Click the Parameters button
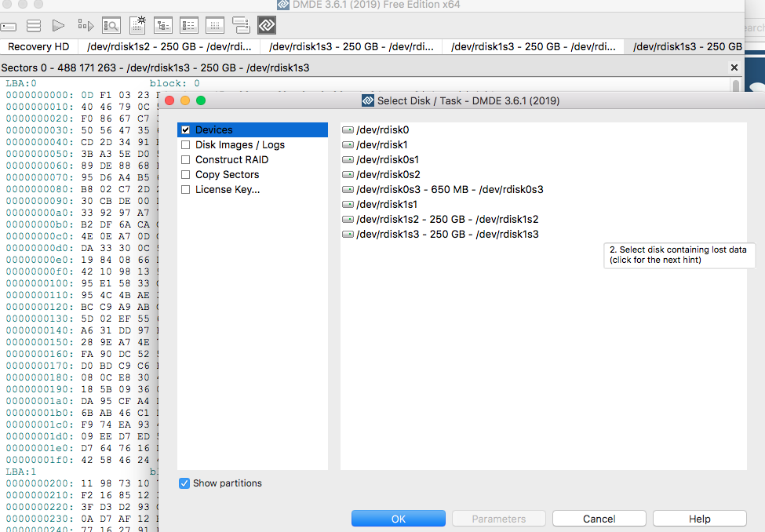Image resolution: width=765 pixels, height=532 pixels. [498, 519]
